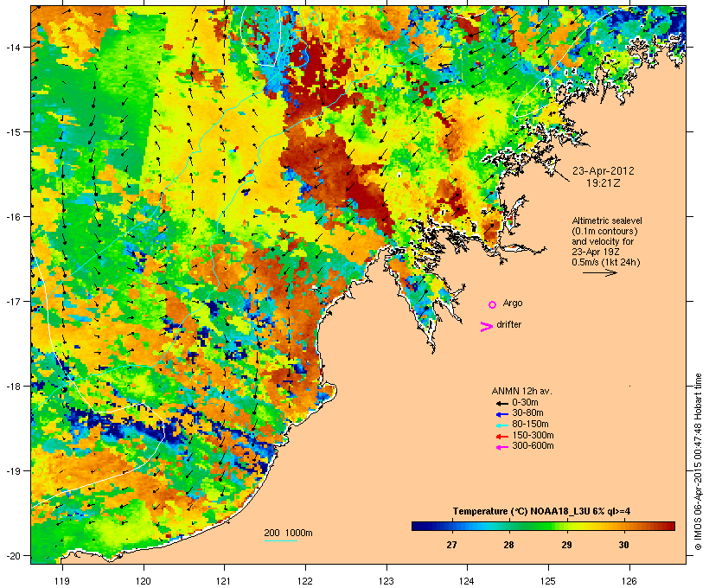Click the red 150-300m legend arrow
709x588 pixels.
click(x=501, y=436)
